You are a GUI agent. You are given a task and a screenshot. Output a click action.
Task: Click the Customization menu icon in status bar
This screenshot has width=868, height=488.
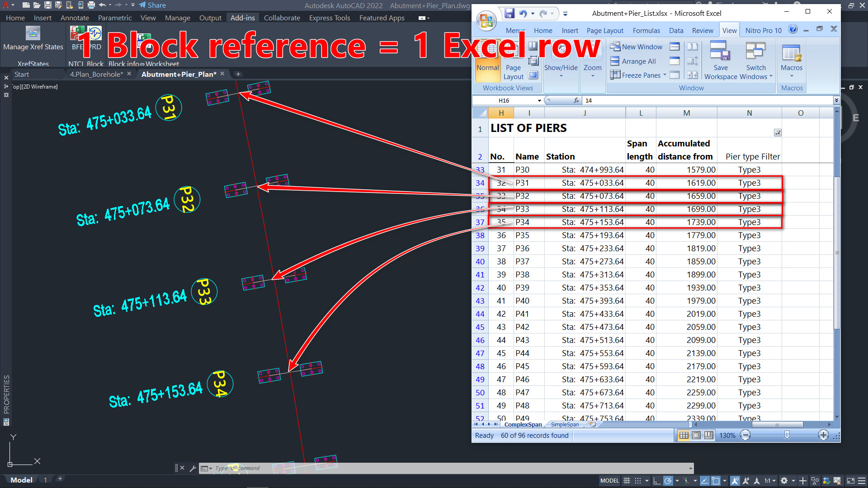click(x=862, y=481)
